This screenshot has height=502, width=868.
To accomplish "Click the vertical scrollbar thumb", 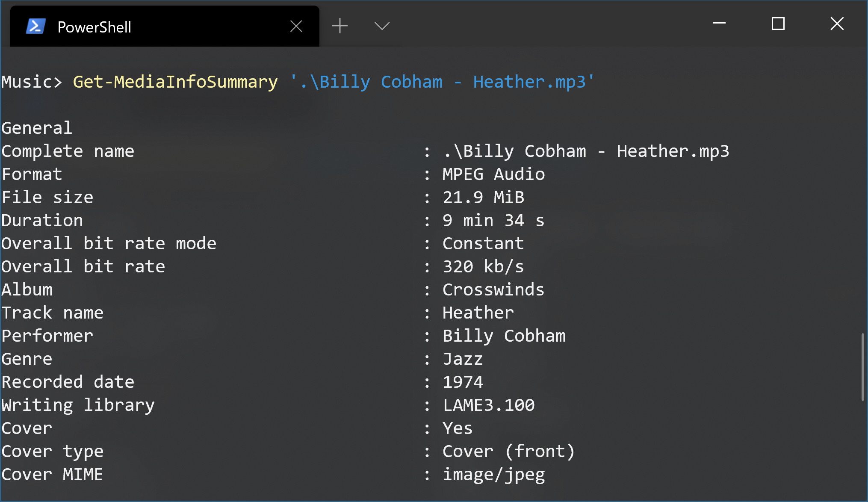I will [x=862, y=367].
